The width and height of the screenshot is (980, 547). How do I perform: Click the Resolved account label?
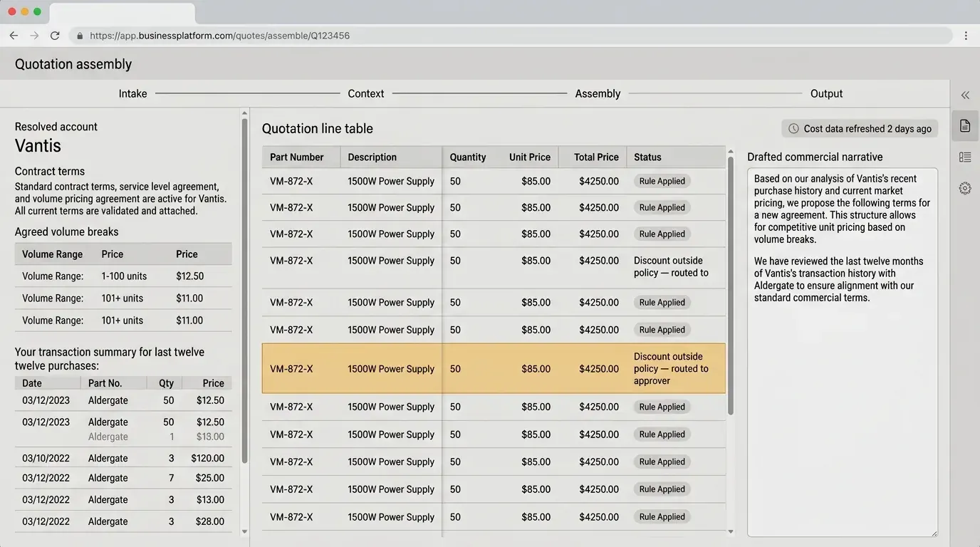pyautogui.click(x=56, y=127)
